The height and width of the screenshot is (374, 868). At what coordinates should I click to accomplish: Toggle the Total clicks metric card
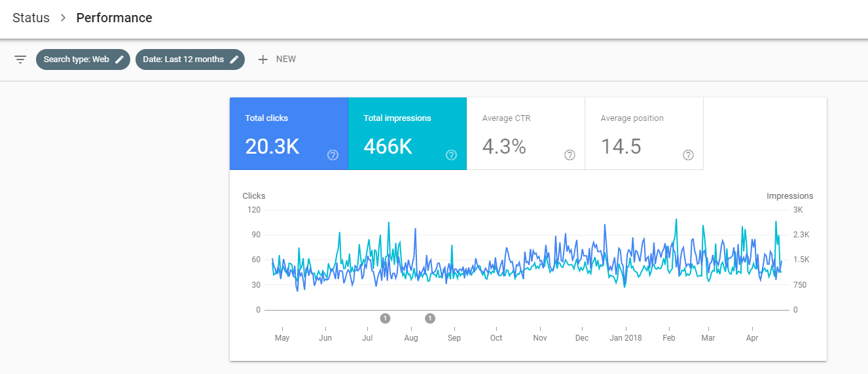288,133
